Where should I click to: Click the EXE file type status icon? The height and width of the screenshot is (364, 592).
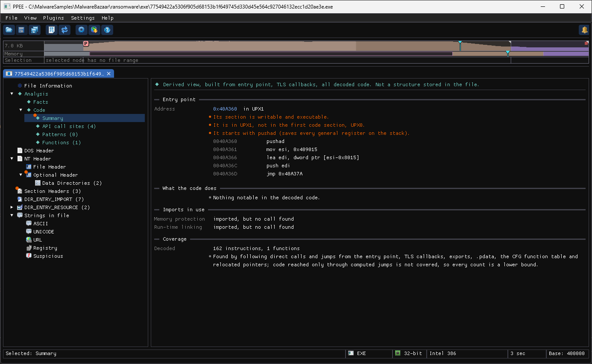(351, 353)
